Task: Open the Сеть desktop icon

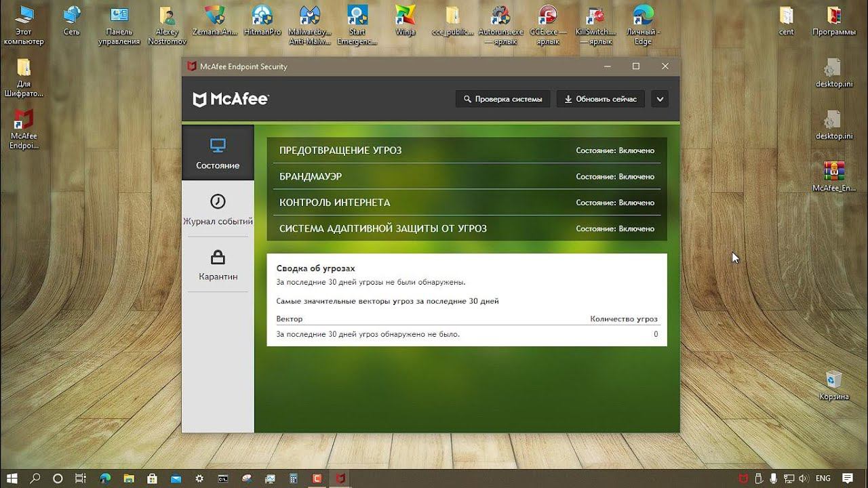Action: (71, 22)
